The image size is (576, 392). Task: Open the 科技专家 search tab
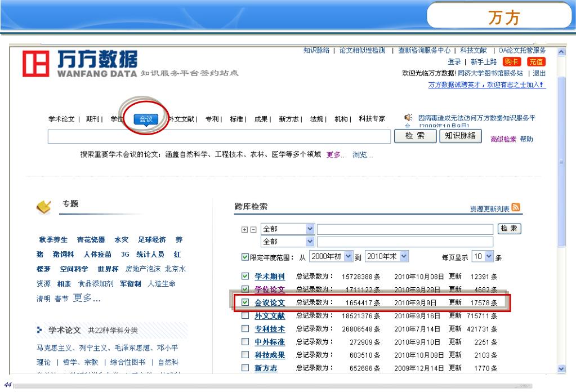[372, 119]
